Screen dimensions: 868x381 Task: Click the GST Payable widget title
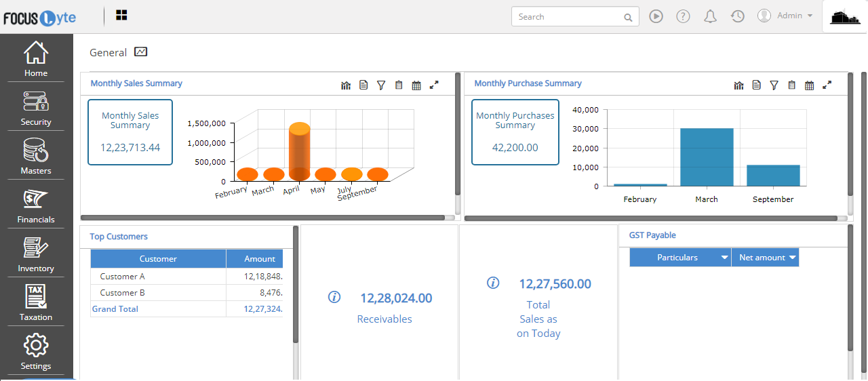652,235
